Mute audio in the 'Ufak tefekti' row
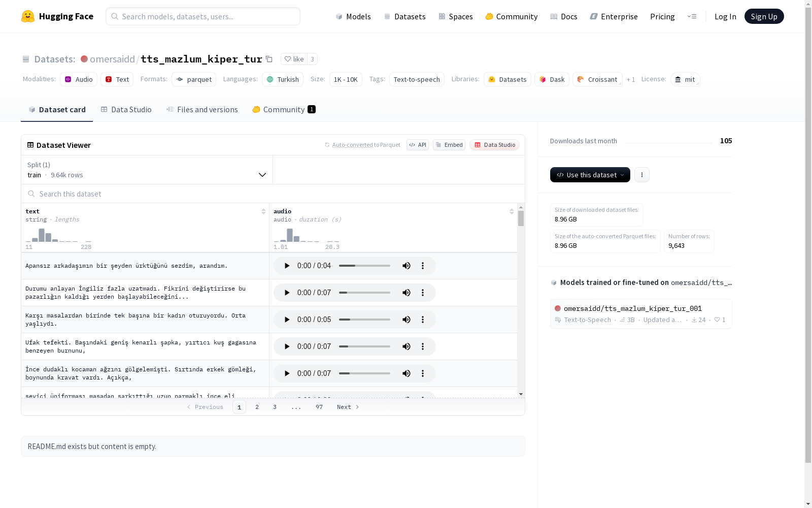812x508 pixels. tap(407, 346)
